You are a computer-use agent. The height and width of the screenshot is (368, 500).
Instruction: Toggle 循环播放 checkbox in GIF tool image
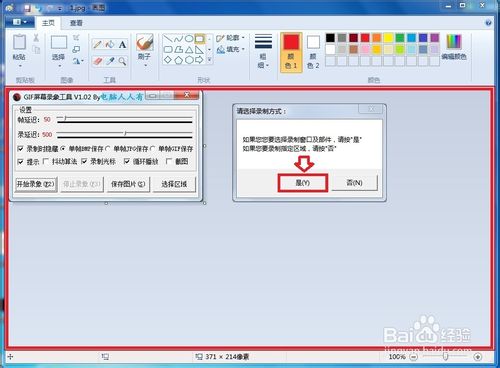127,161
